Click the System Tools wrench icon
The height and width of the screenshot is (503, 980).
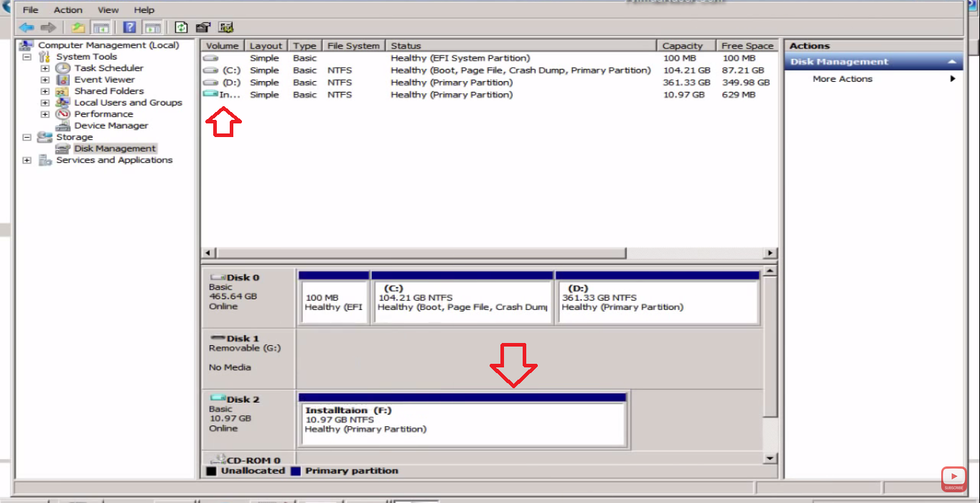pos(45,57)
